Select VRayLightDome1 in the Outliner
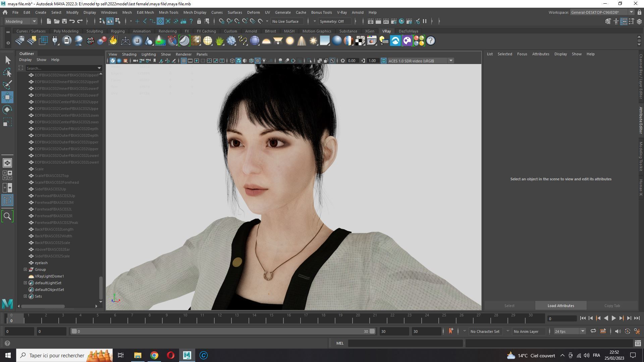Screen dimensions: 644x362 pyautogui.click(x=49, y=276)
